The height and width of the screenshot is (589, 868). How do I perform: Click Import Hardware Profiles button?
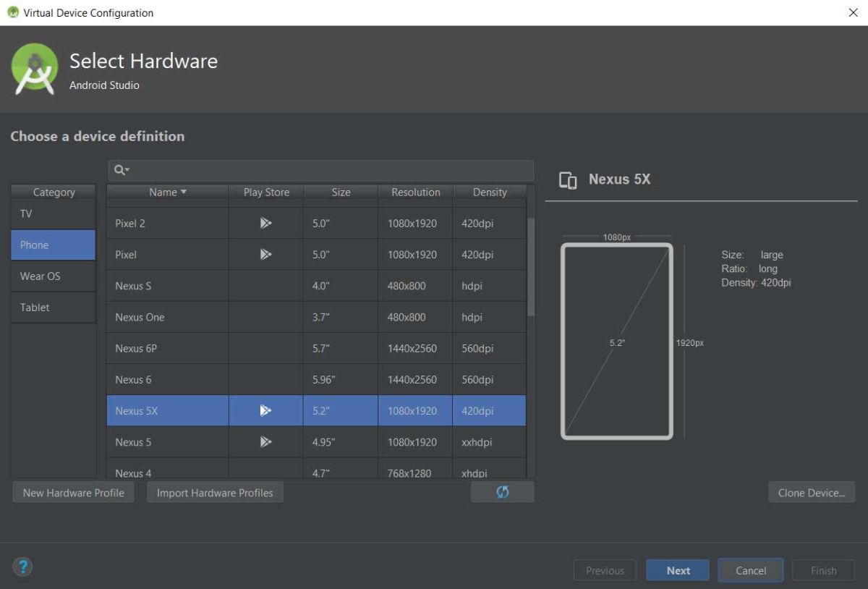(215, 493)
